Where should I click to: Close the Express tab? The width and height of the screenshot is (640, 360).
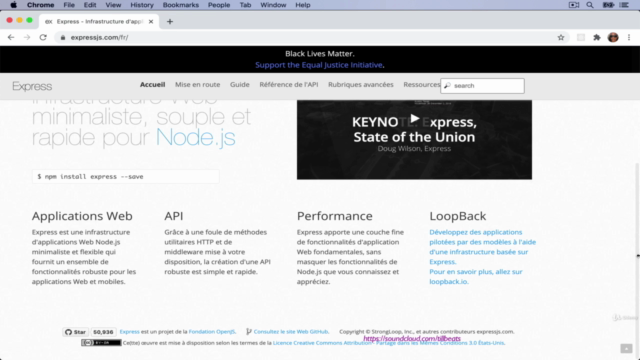click(151, 22)
